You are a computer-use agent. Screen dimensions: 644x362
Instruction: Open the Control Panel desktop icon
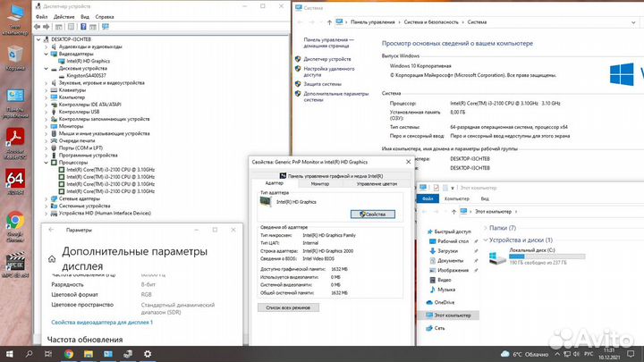pos(15,104)
